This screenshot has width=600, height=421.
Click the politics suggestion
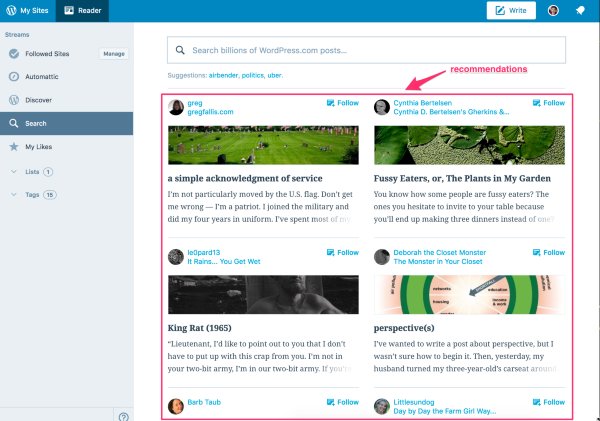pos(253,75)
